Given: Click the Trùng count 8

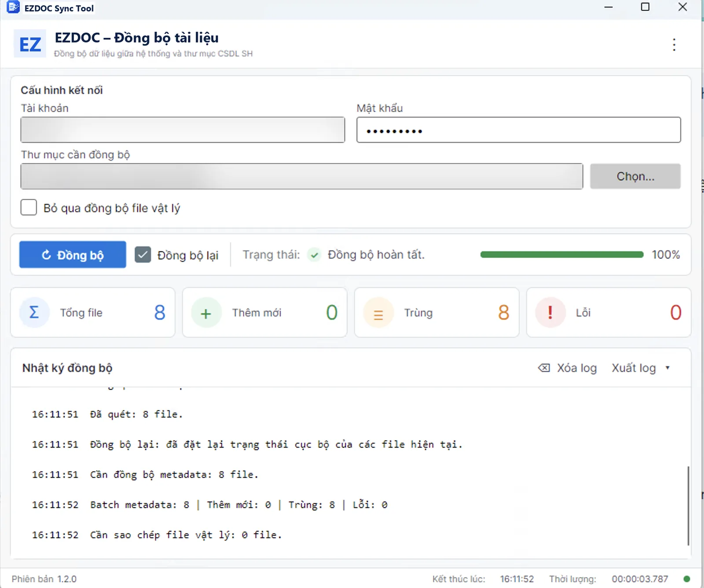Looking at the screenshot, I should coord(504,313).
